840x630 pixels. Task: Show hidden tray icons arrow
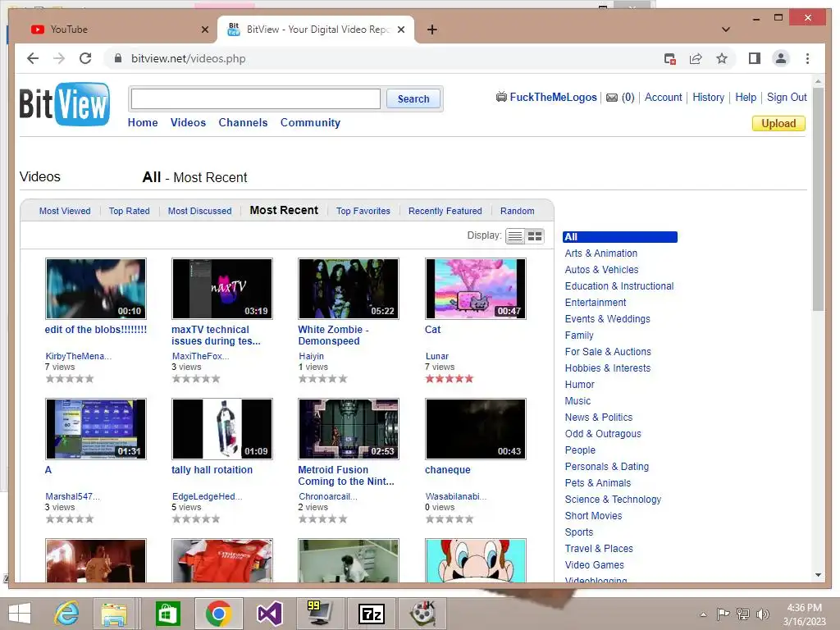point(703,614)
